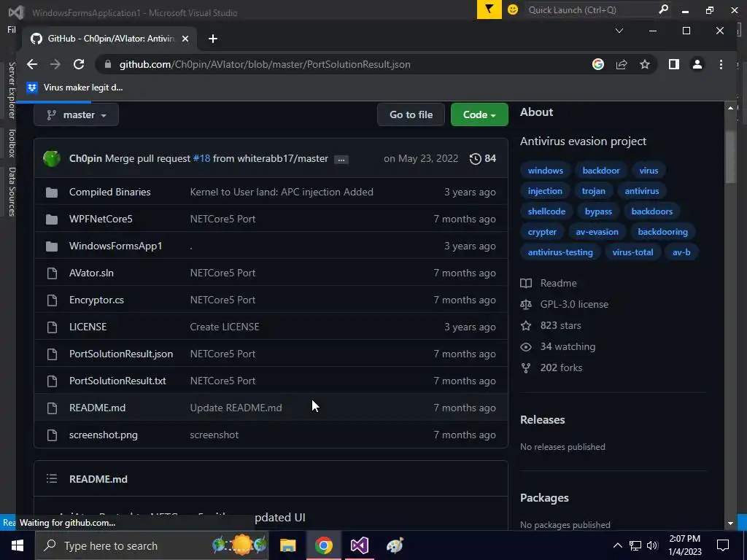Open the WindowsFormsApp1 folder
Image resolution: width=747 pixels, height=560 pixels.
(115, 246)
